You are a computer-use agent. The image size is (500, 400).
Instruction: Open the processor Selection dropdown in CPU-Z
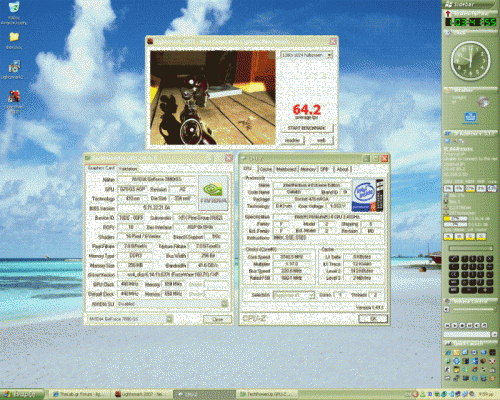pyautogui.click(x=294, y=295)
